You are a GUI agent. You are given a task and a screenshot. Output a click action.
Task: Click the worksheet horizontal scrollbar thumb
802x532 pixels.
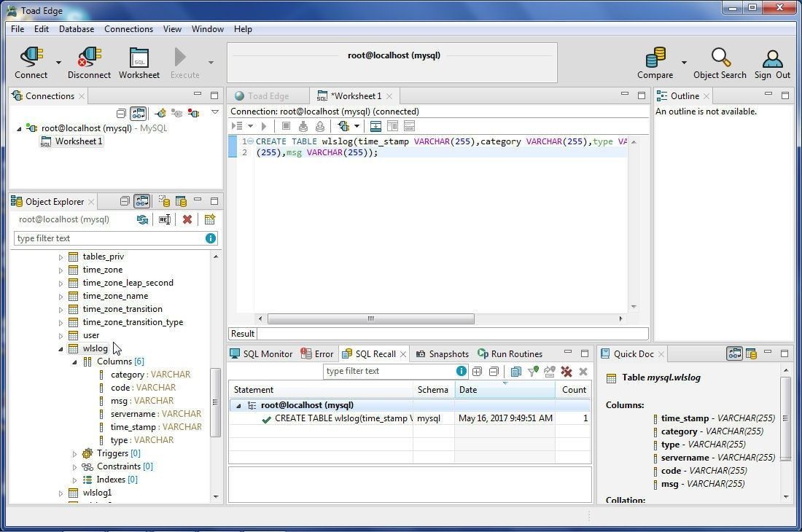[x=371, y=319]
